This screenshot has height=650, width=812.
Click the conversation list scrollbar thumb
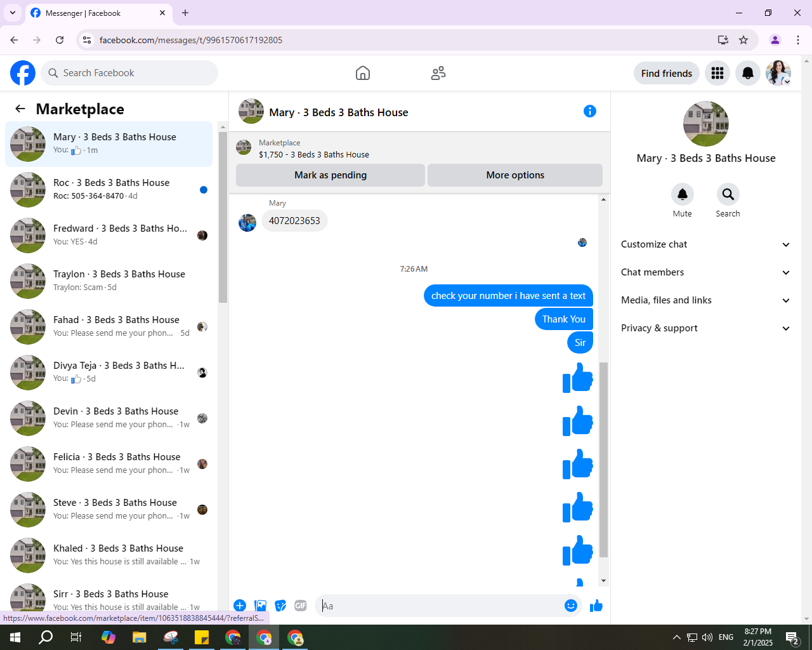pos(223,218)
